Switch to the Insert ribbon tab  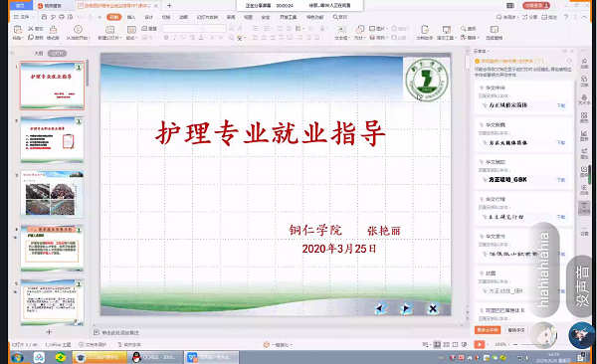pos(131,17)
